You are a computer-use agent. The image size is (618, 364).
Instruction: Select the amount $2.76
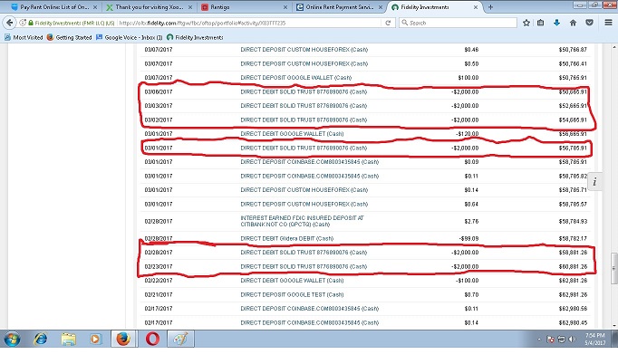click(x=471, y=222)
